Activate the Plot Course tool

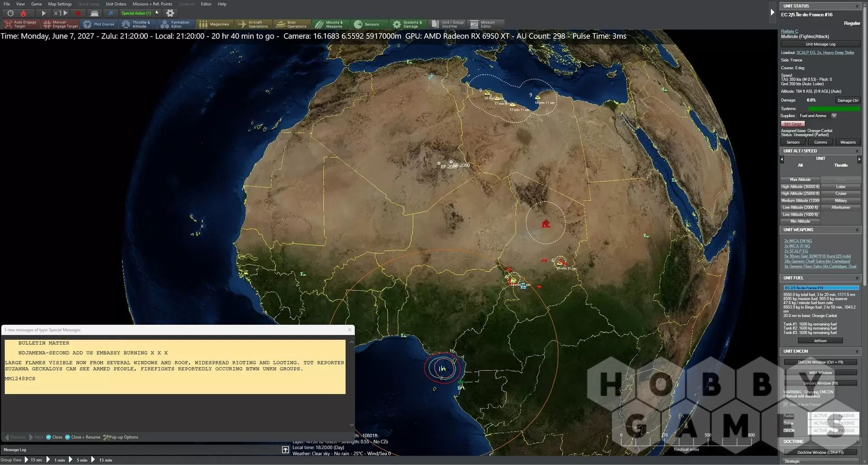[x=99, y=24]
